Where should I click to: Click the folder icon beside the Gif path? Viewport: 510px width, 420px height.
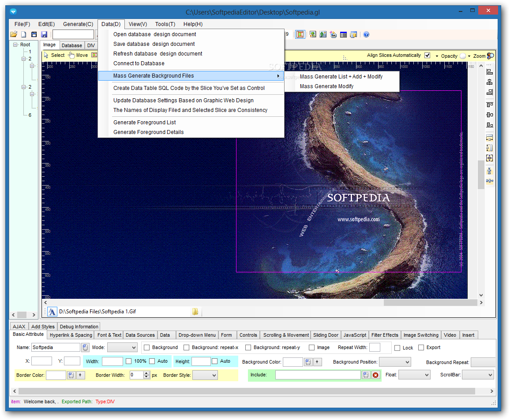click(195, 312)
